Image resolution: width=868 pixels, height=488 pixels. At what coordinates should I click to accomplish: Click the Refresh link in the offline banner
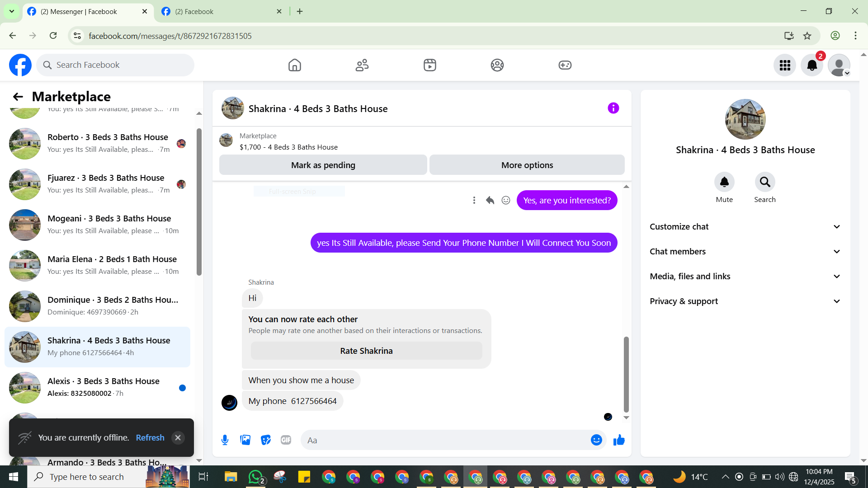[150, 437]
